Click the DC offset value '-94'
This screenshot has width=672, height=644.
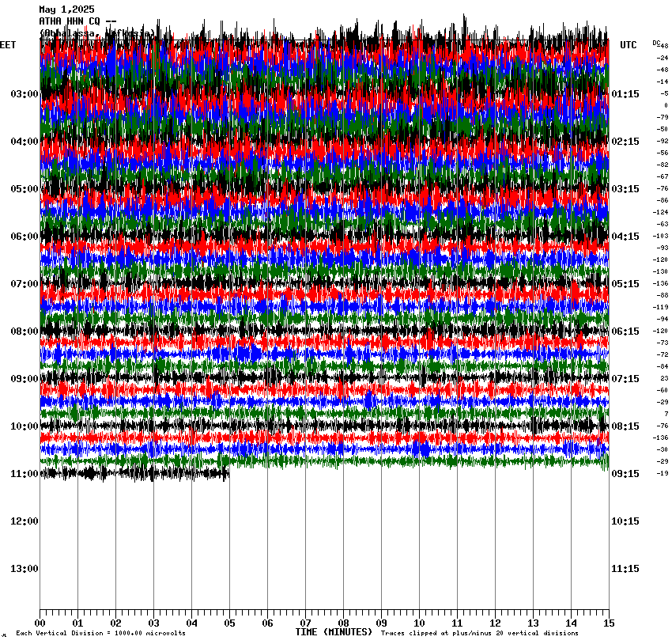click(x=663, y=319)
